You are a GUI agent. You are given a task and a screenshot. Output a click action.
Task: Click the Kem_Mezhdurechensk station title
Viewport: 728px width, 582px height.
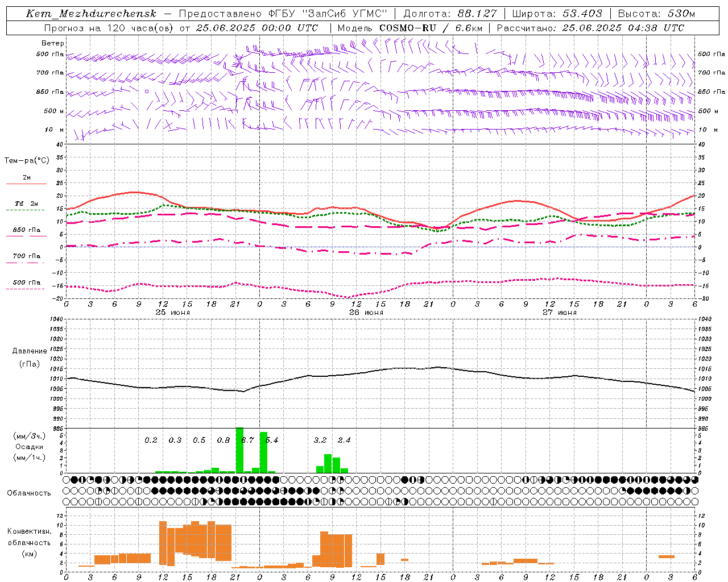[x=91, y=14]
